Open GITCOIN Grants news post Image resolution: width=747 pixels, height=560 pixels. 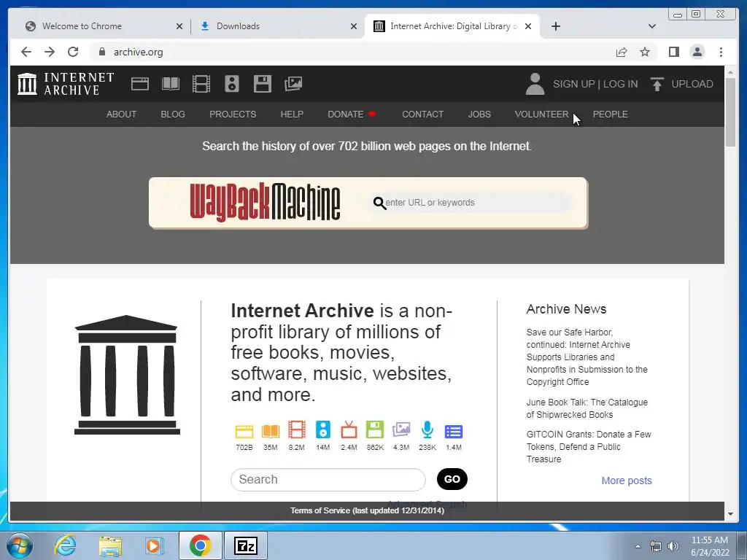coord(589,447)
